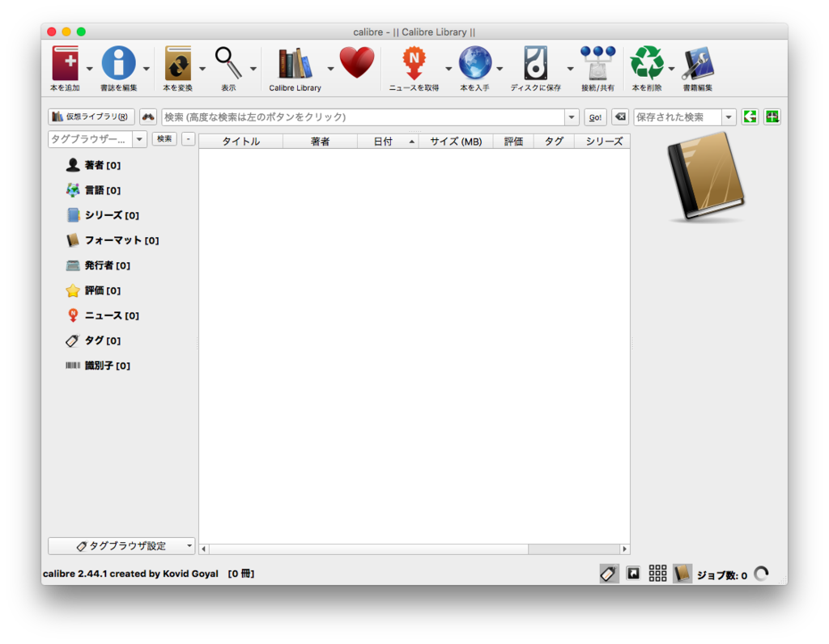Click the ニュースを取得 (Fetch news) icon
Image resolution: width=829 pixels, height=644 pixels.
point(414,63)
